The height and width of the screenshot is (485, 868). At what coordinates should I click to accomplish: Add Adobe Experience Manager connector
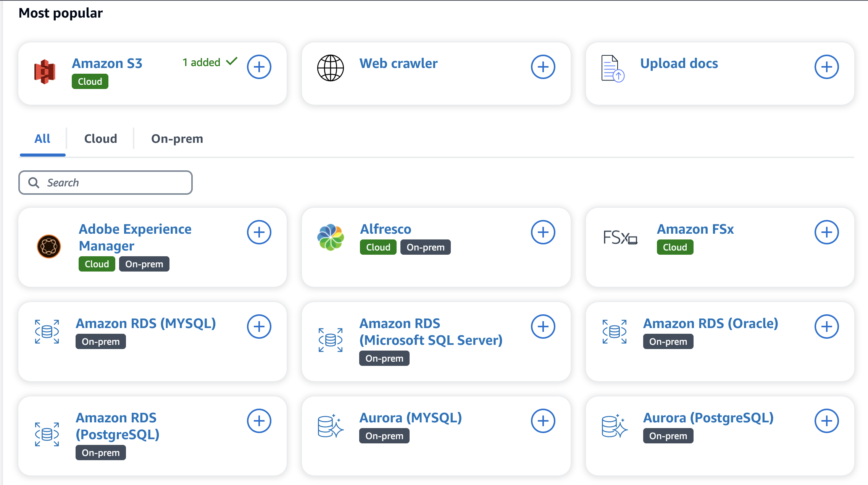point(259,232)
